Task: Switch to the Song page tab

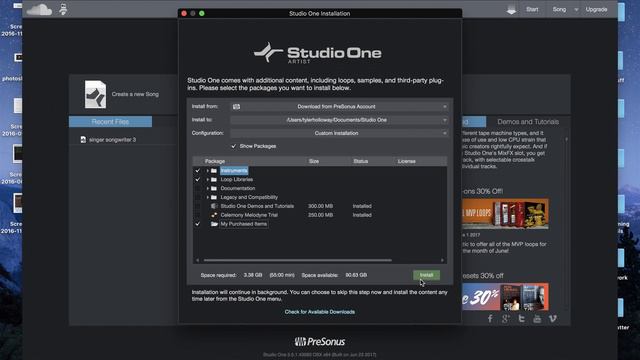Action: (559, 9)
